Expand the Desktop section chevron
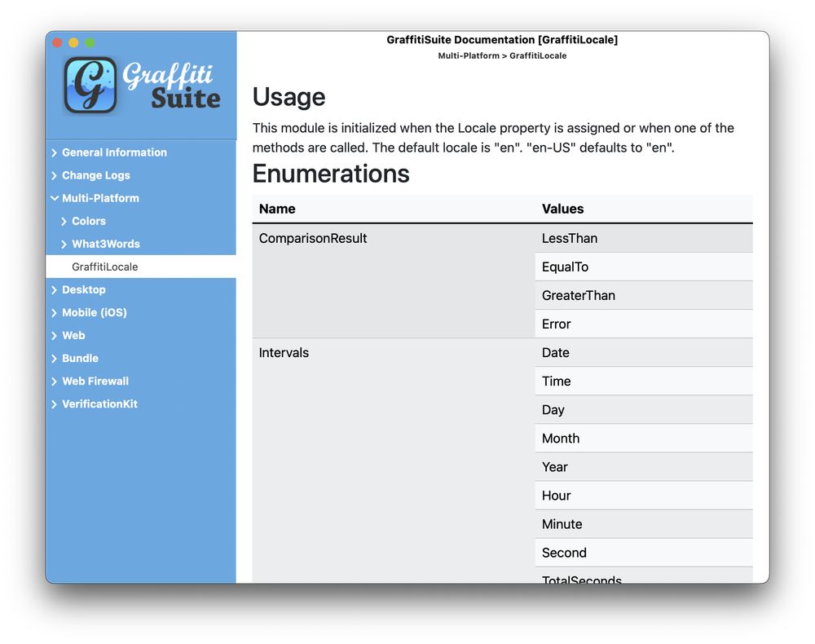Image resolution: width=815 pixels, height=644 pixels. click(x=55, y=290)
